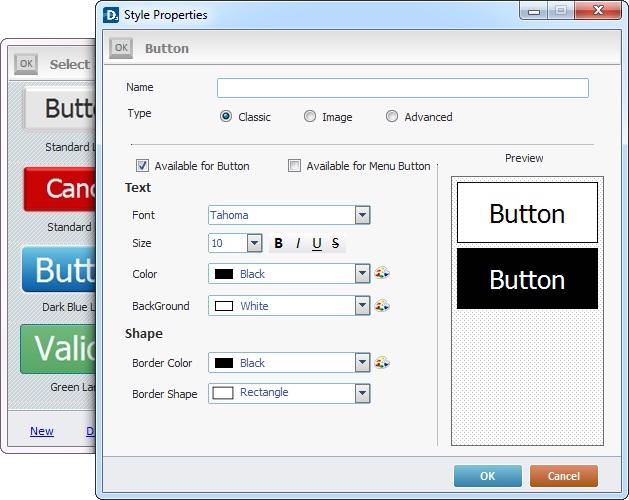Click the orange Cancel button
The width and height of the screenshot is (629, 500).
[x=564, y=476]
